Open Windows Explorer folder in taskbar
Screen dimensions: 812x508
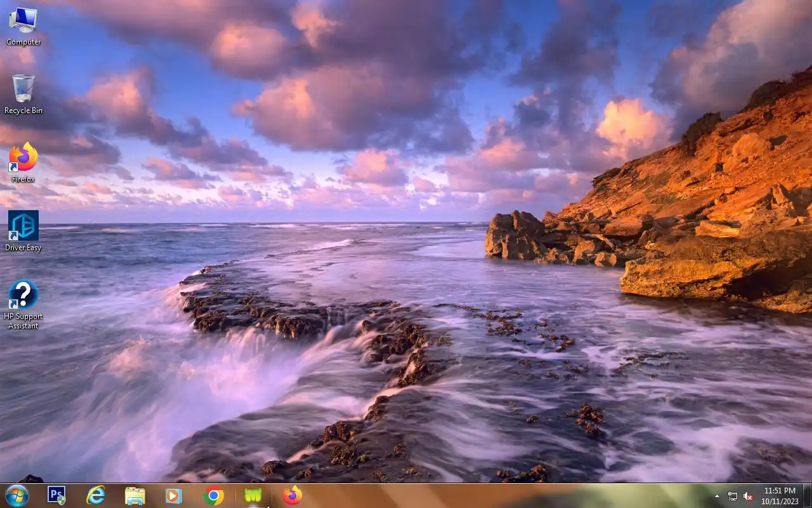[135, 495]
